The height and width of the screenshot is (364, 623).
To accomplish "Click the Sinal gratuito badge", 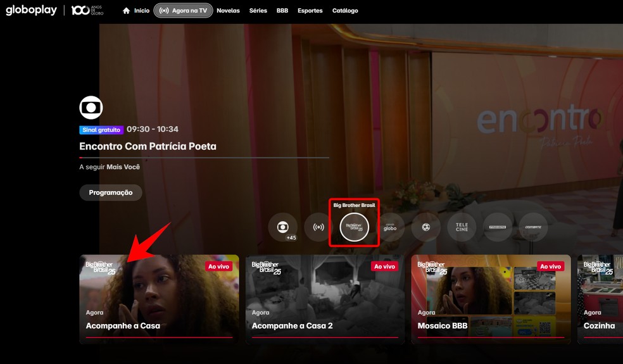I will tap(101, 130).
